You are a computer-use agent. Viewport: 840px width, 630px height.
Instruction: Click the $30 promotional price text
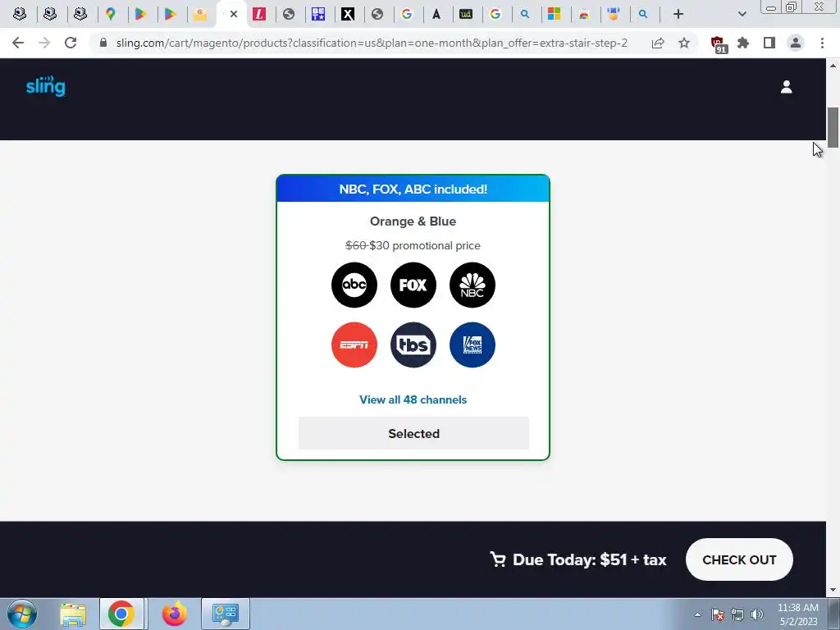click(425, 245)
